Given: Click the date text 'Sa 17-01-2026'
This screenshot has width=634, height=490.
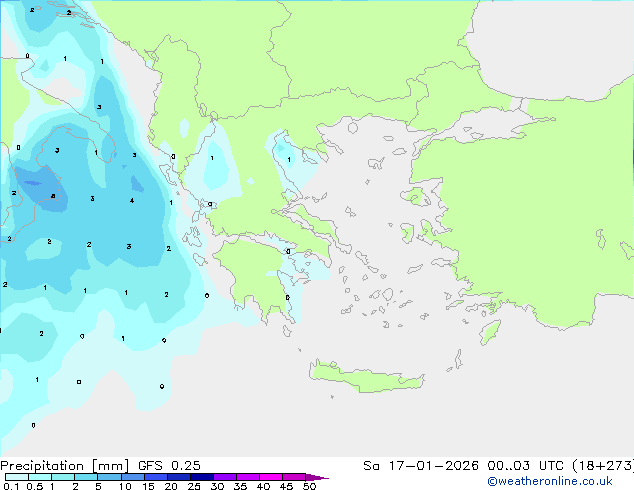Looking at the screenshot, I should coord(421,466).
